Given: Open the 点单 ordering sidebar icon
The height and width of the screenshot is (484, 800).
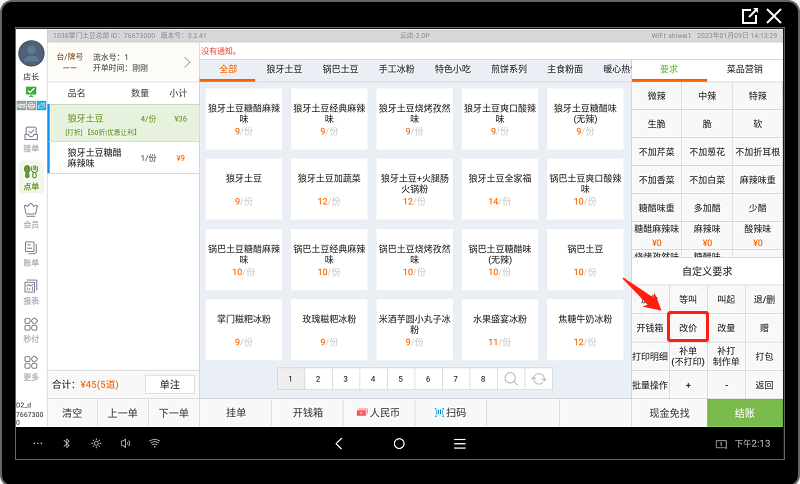Looking at the screenshot, I should tap(31, 177).
